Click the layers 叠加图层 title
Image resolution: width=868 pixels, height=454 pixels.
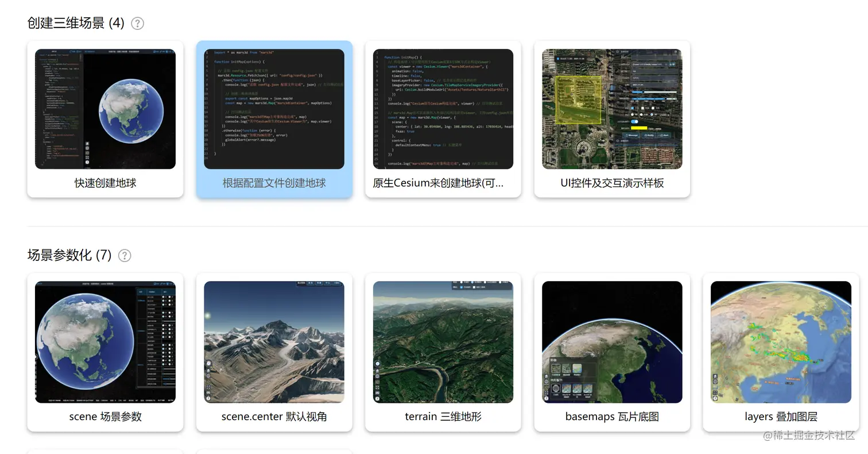coord(781,417)
